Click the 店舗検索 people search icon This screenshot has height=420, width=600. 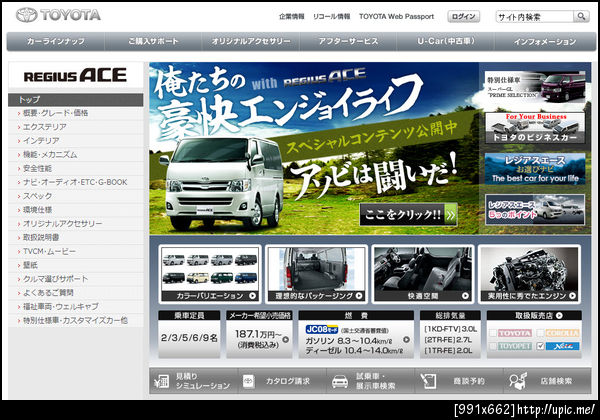[x=518, y=381]
